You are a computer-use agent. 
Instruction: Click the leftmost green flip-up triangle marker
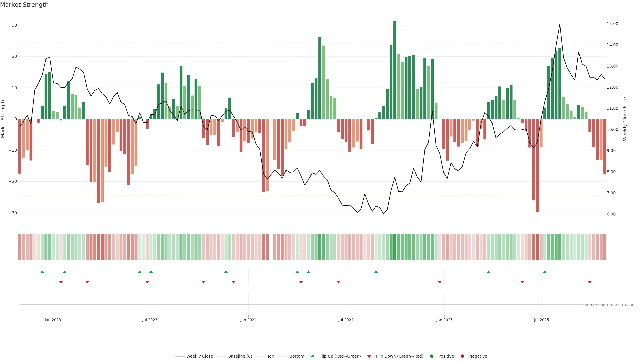point(42,272)
